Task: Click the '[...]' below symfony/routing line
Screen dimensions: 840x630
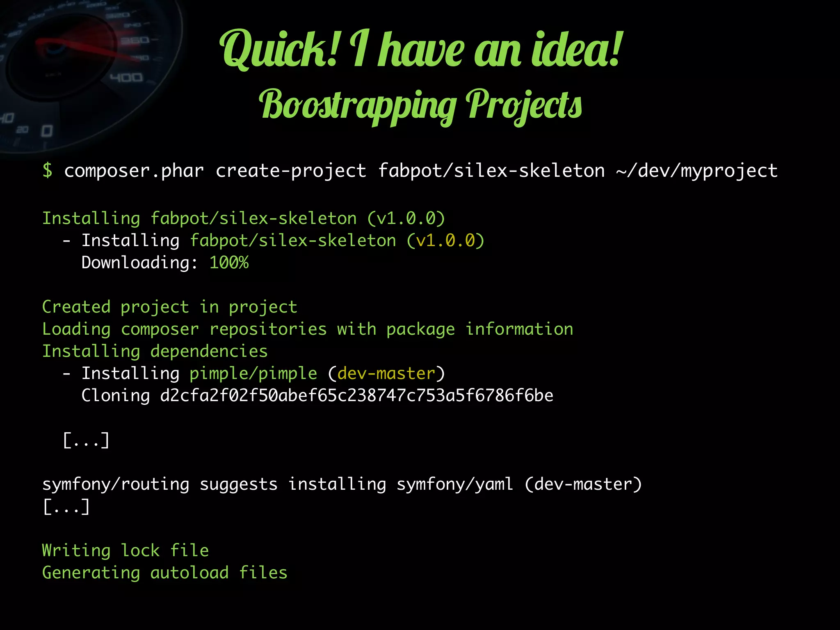Action: pyautogui.click(x=66, y=507)
